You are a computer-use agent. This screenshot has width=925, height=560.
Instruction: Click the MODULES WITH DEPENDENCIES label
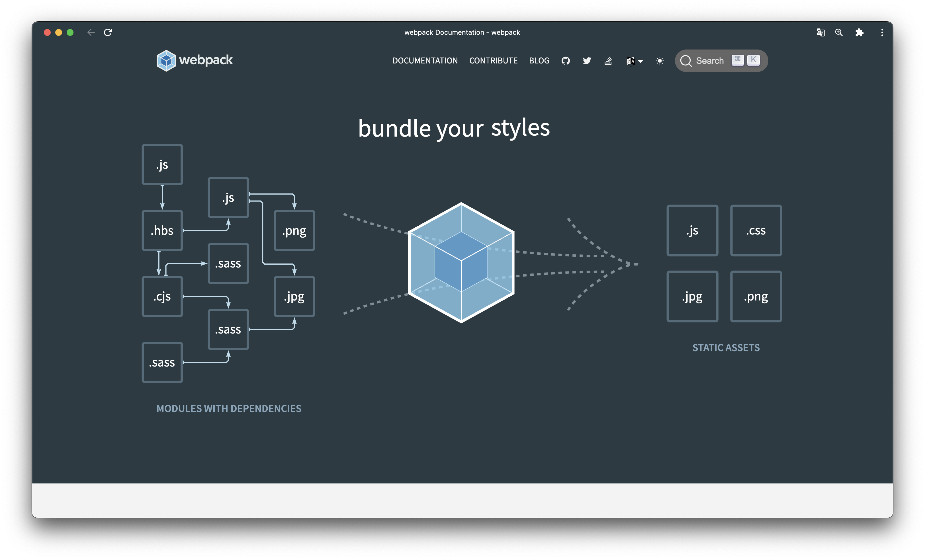229,408
